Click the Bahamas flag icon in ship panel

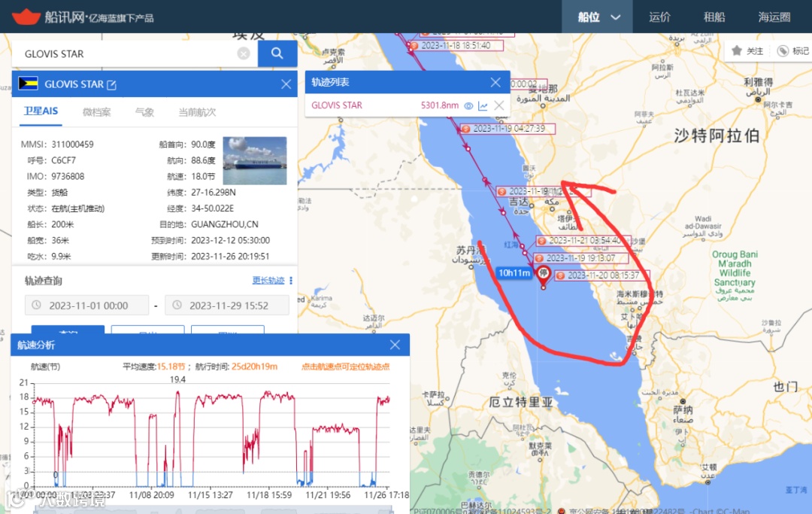coord(28,84)
